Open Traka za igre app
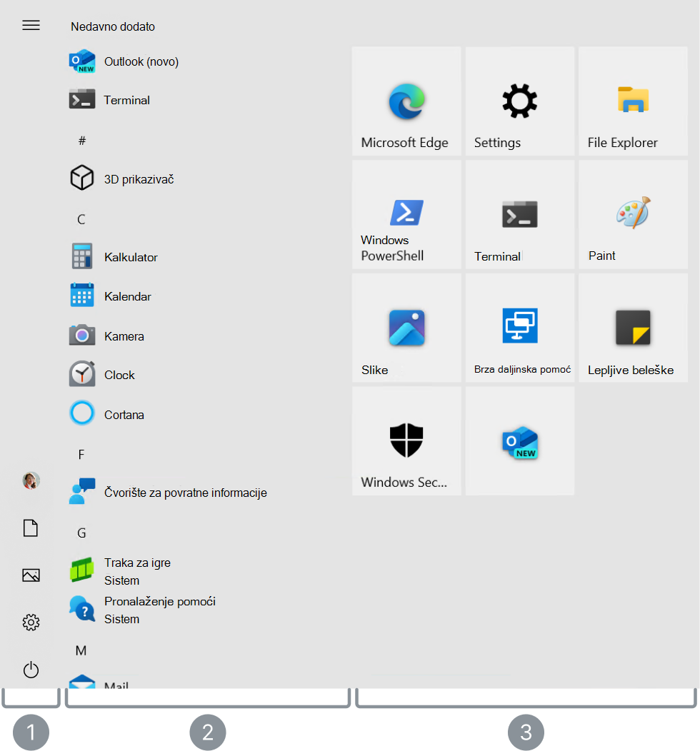The width and height of the screenshot is (700, 751). [120, 570]
